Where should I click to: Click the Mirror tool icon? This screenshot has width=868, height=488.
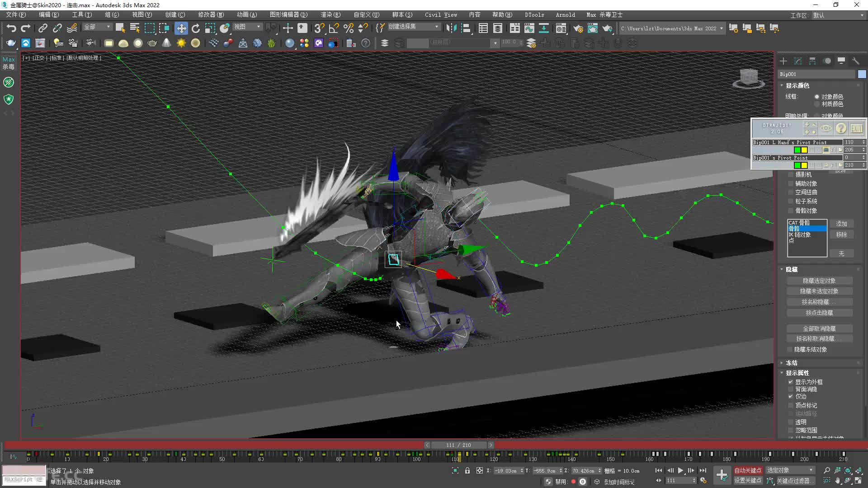451,28
